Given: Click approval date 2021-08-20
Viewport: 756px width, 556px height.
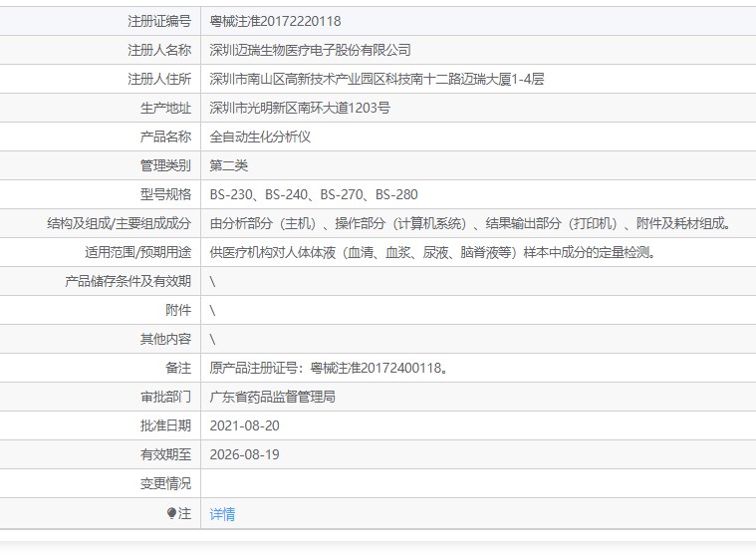Looking at the screenshot, I should click(244, 426).
